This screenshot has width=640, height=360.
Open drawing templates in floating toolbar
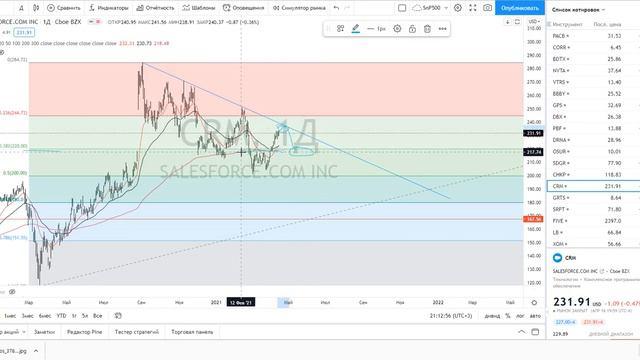click(x=340, y=29)
